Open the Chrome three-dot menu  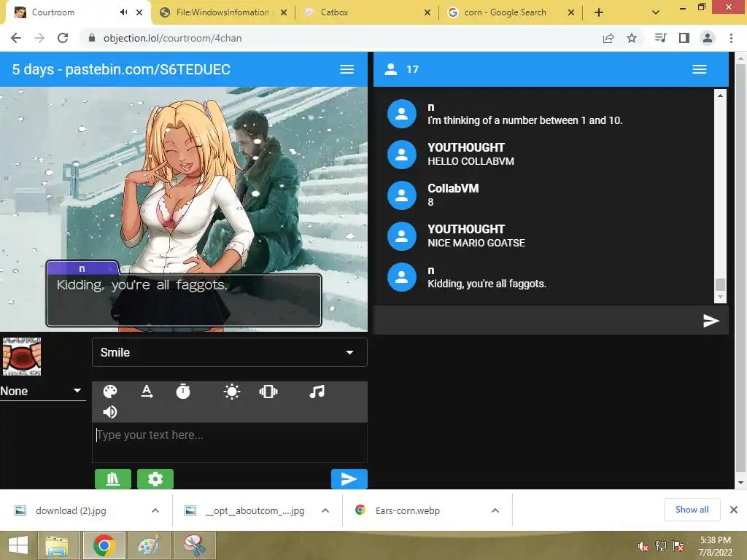[731, 38]
